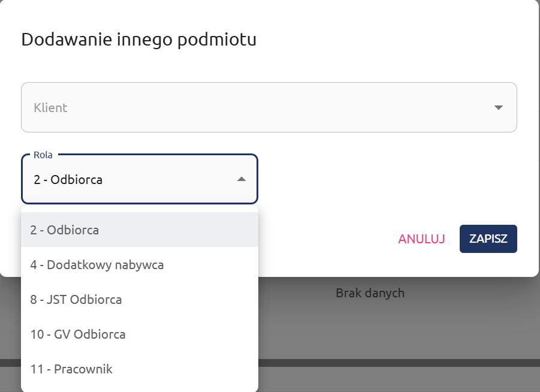Viewport: 540px width, 392px height.
Task: Click the dark horizontal bar under the dialog
Action: [396, 363]
